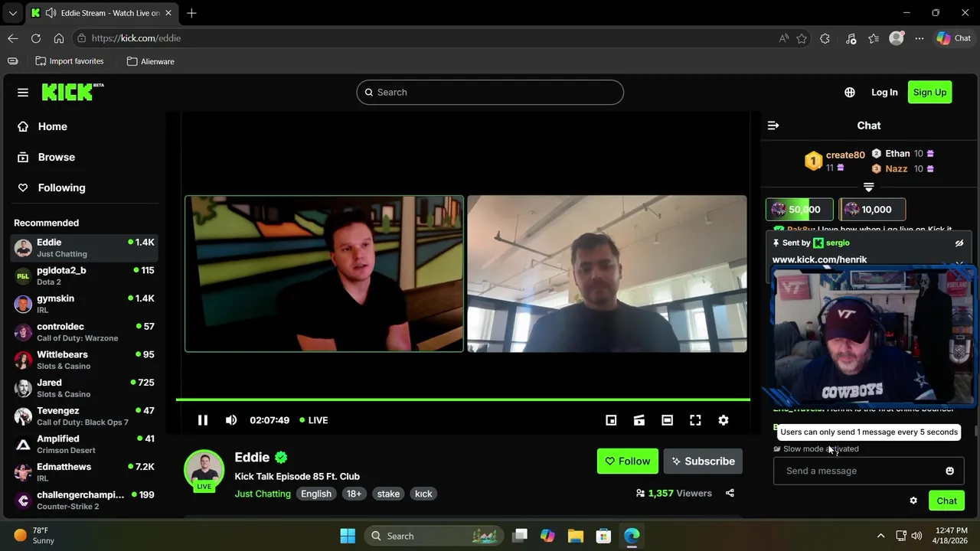Open challengerchampi recommended channel
Screen dimensions: 980x551
(x=84, y=500)
